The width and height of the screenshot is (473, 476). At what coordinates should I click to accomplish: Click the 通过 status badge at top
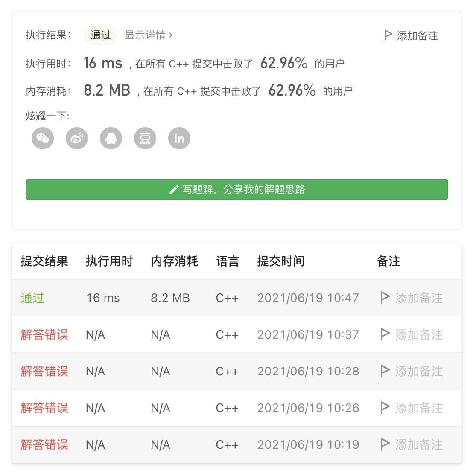point(101,35)
